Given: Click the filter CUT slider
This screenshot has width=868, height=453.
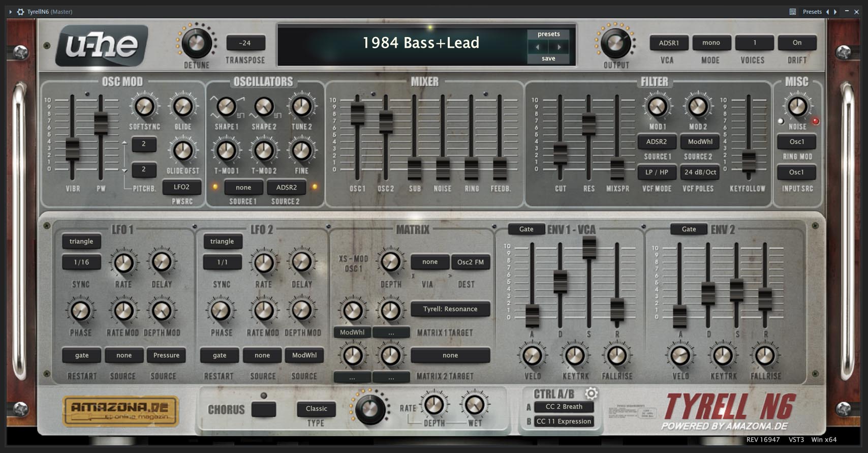Looking at the screenshot, I should click(560, 155).
